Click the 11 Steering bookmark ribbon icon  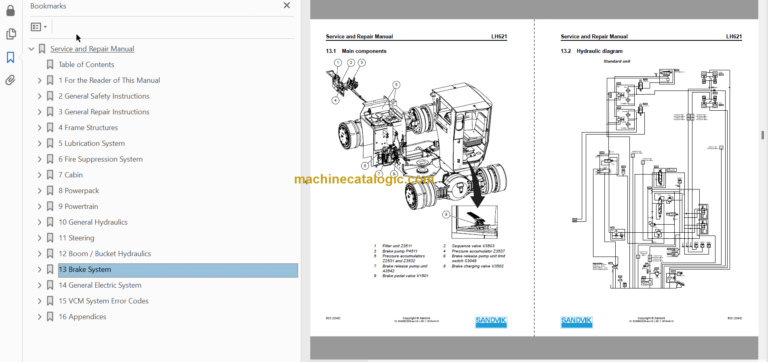click(50, 238)
